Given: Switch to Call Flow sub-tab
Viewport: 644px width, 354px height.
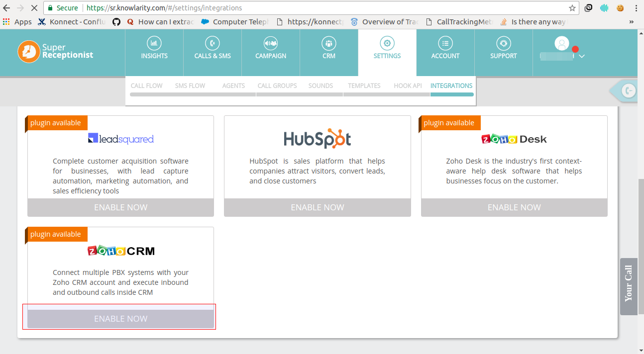Looking at the screenshot, I should click(146, 86).
